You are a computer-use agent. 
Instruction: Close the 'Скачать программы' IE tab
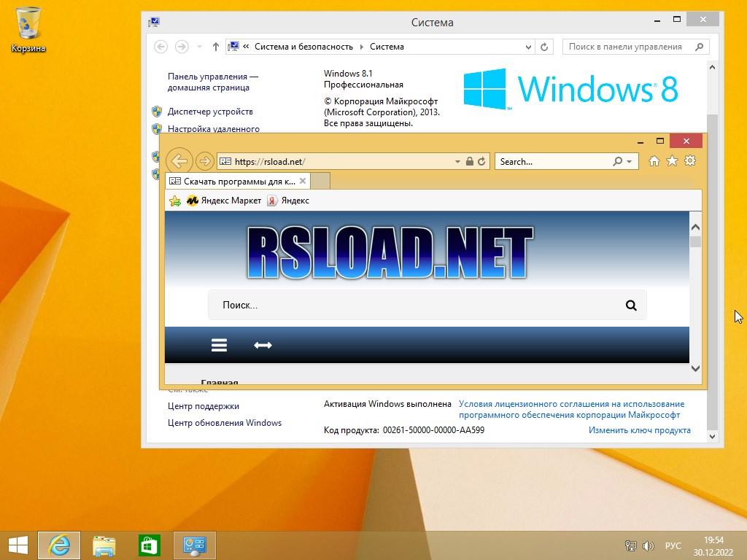(x=303, y=181)
